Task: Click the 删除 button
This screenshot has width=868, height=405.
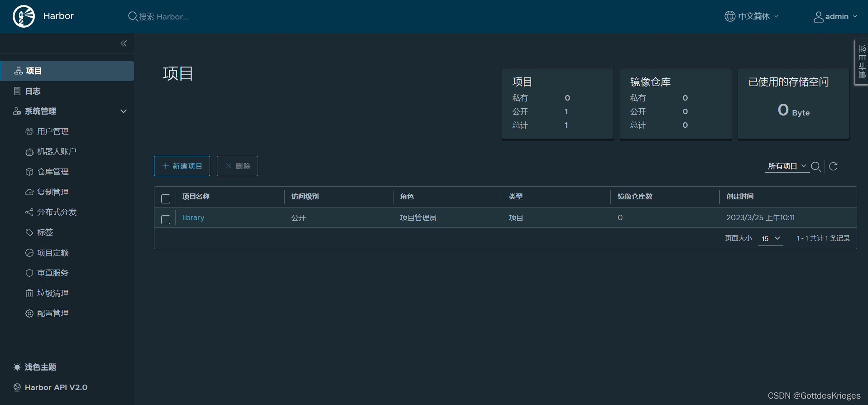Action: [237, 166]
